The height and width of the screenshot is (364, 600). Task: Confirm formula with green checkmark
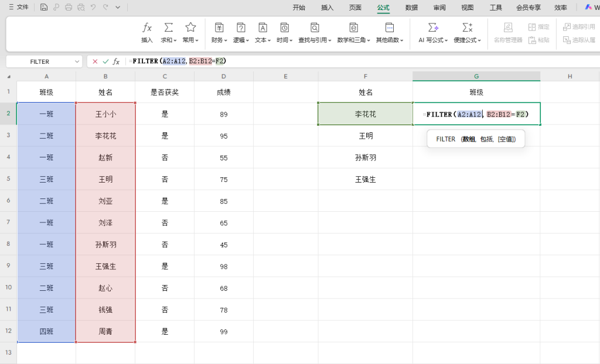105,61
